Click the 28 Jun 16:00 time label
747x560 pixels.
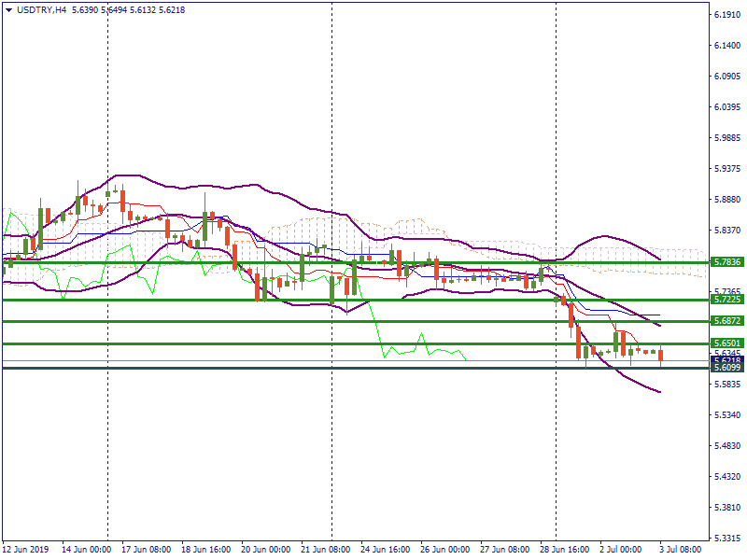pyautogui.click(x=565, y=551)
